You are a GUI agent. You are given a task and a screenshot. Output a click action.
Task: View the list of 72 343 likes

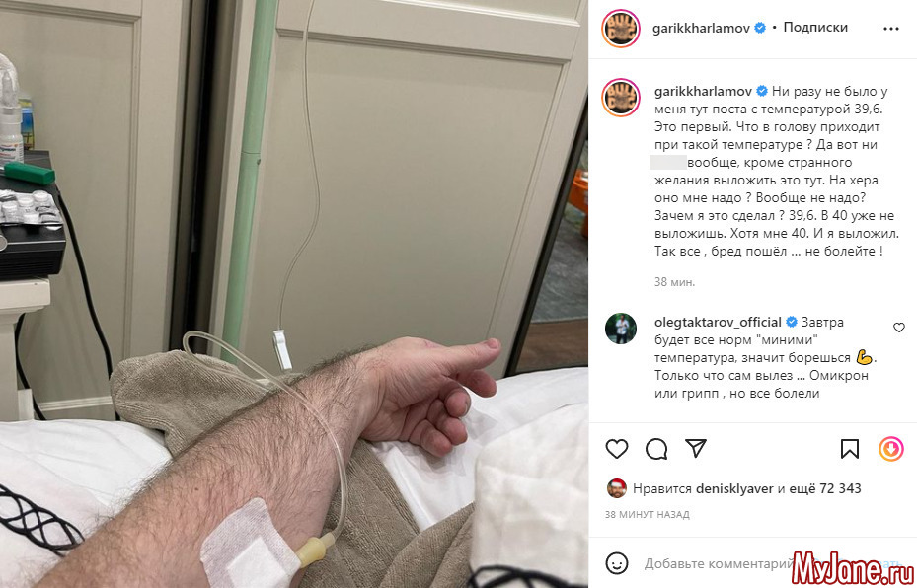825,488
